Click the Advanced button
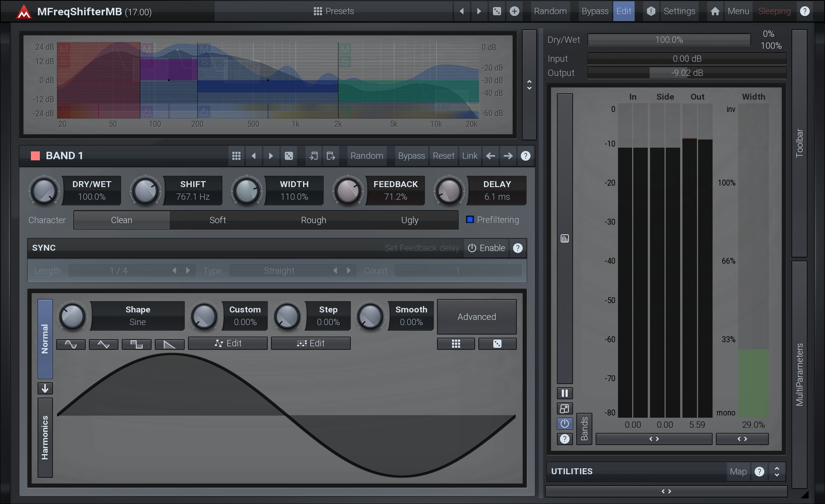Image resolution: width=825 pixels, height=504 pixels. coord(477,317)
